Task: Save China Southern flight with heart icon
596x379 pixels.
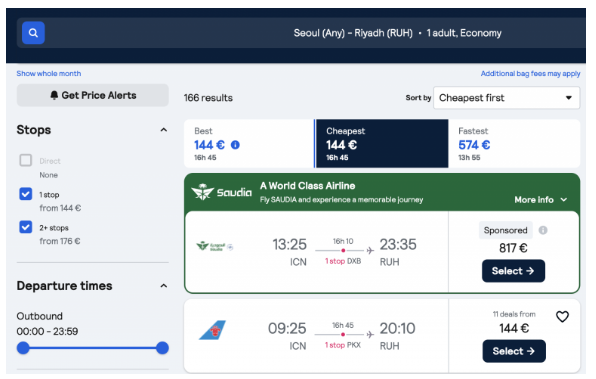Action: click(x=562, y=316)
